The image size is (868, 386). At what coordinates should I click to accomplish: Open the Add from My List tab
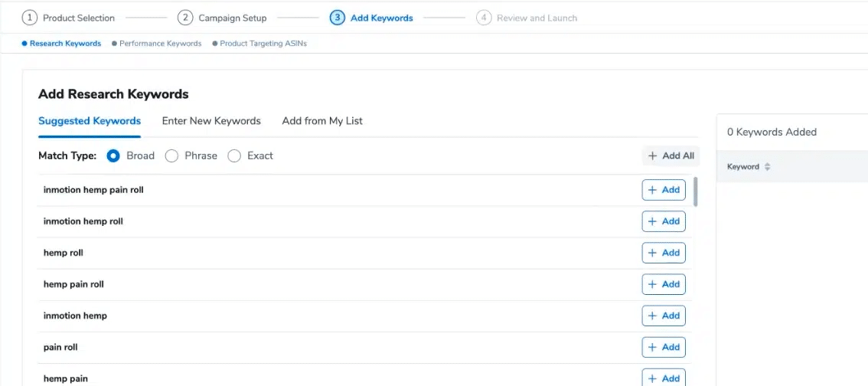(x=322, y=121)
